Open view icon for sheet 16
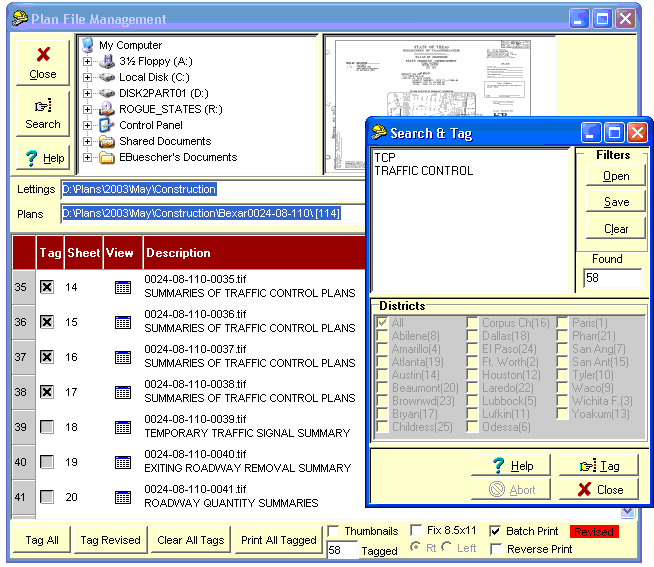 click(x=122, y=357)
